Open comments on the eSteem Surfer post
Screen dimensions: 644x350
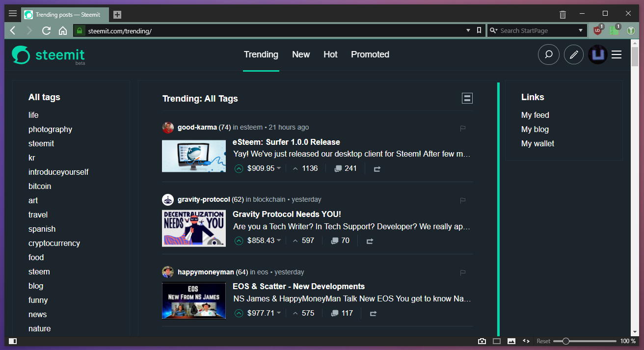pyautogui.click(x=346, y=168)
